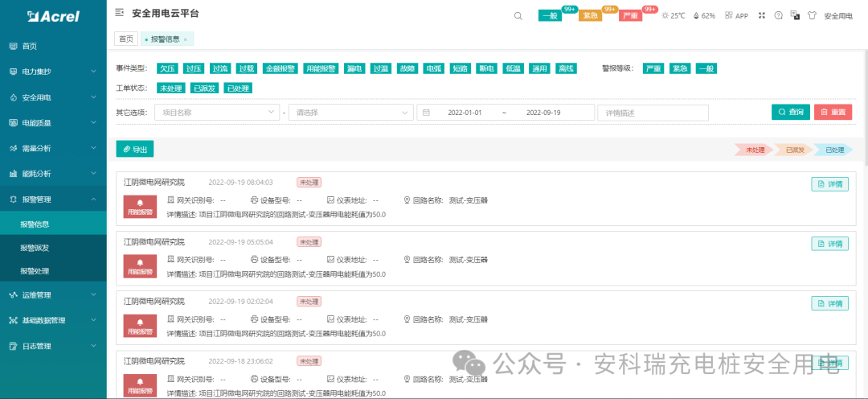Screen dimensions: 868x399
Task: Click the calendar icon in date range
Action: (426, 113)
